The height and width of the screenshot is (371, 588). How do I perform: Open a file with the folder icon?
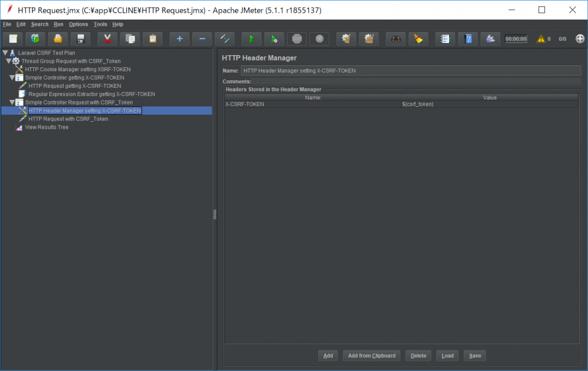tap(57, 39)
